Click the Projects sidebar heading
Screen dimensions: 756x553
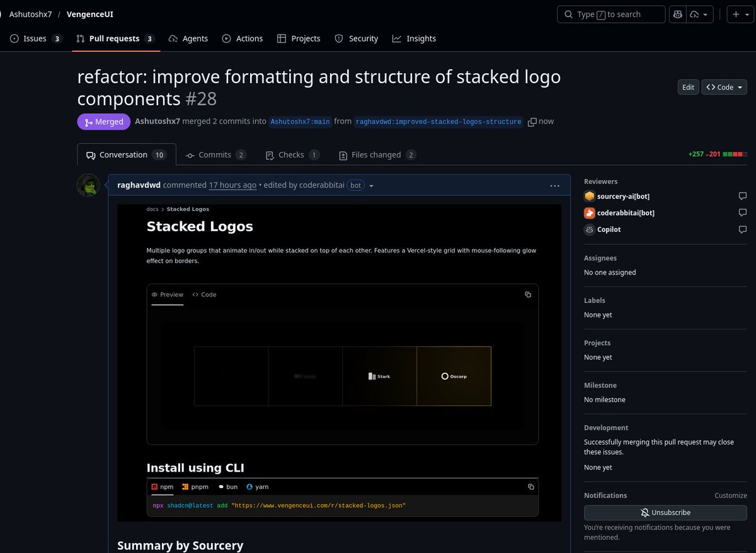click(597, 343)
